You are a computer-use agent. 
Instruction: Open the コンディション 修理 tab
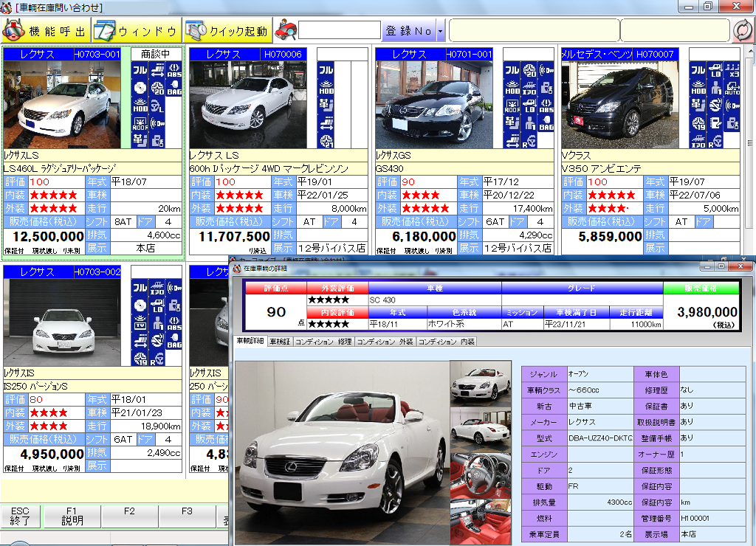323,342
